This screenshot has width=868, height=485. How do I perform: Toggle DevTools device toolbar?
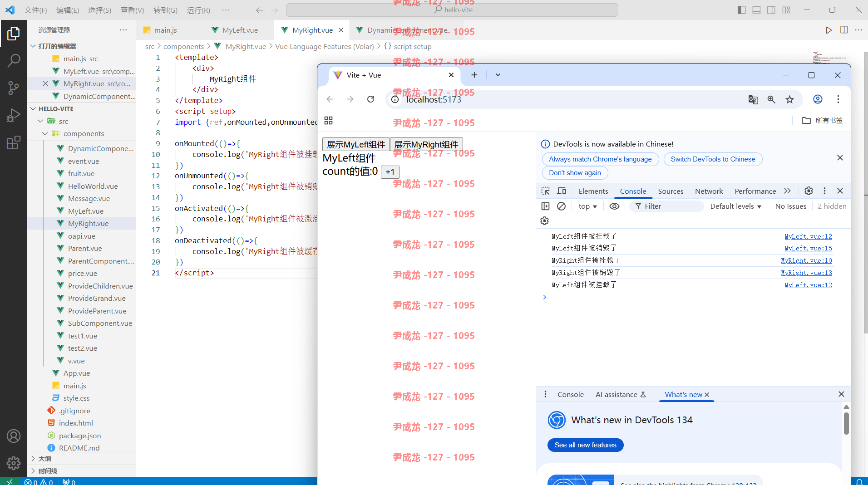tap(562, 191)
